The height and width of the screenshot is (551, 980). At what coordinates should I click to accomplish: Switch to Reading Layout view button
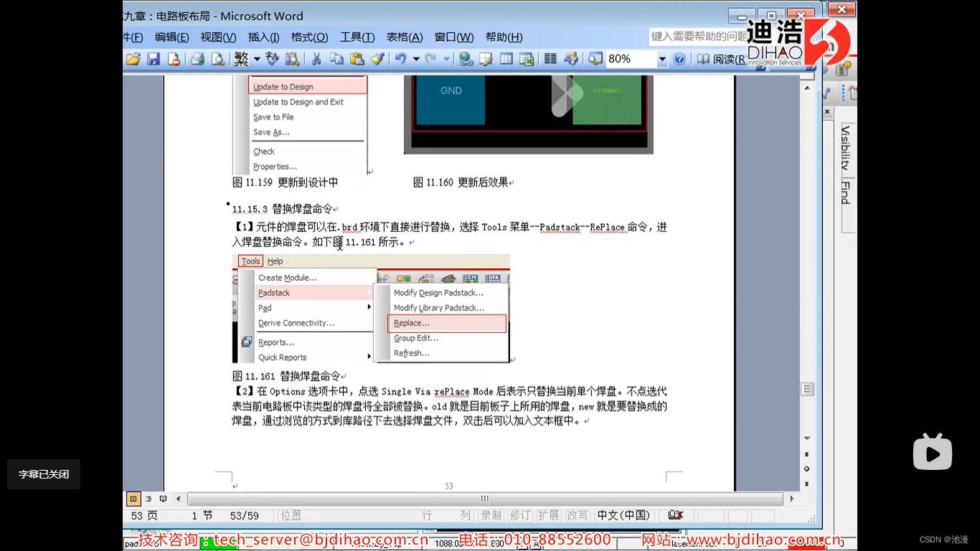[x=163, y=499]
